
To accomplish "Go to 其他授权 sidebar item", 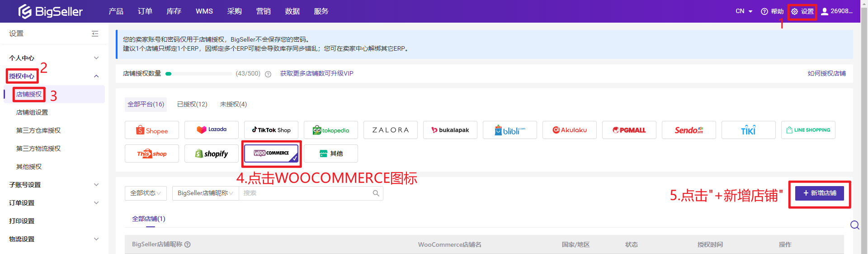I will click(29, 167).
